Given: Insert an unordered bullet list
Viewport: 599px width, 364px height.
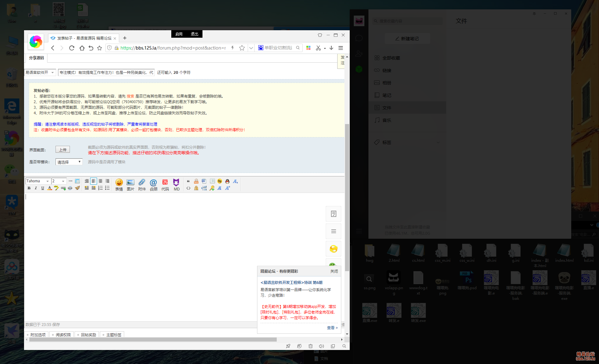Looking at the screenshot, I should [107, 188].
